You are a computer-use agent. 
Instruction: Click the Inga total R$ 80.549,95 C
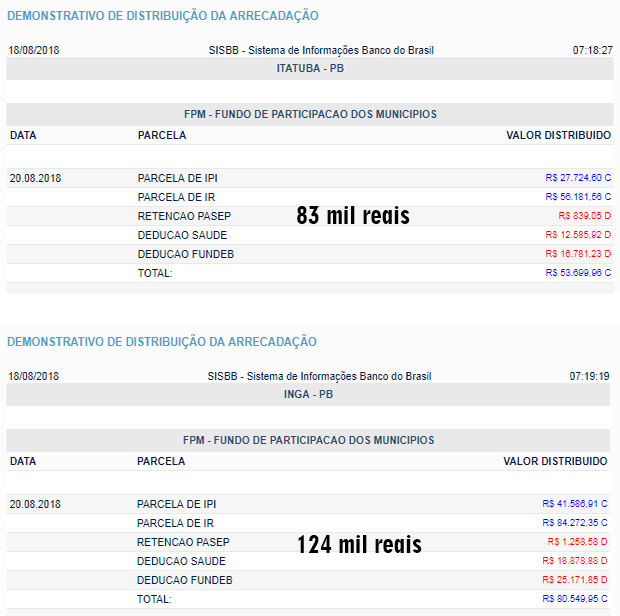point(575,599)
